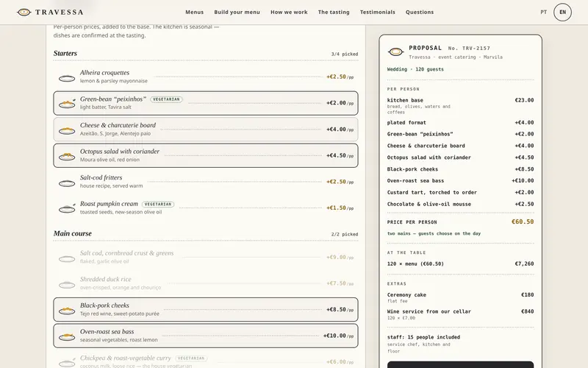Jump to the Questions section
The image size is (588, 368).
420,12
